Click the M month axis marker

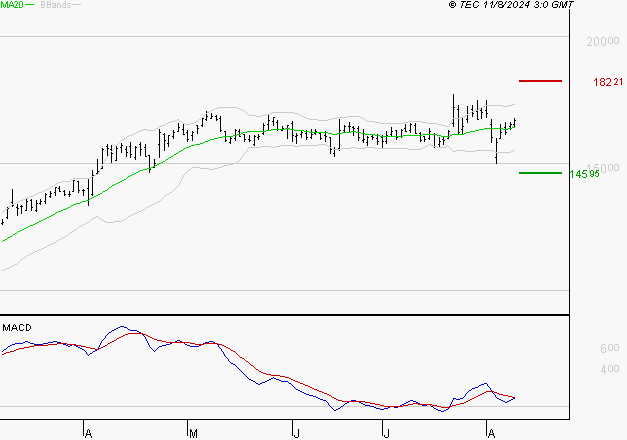[193, 434]
